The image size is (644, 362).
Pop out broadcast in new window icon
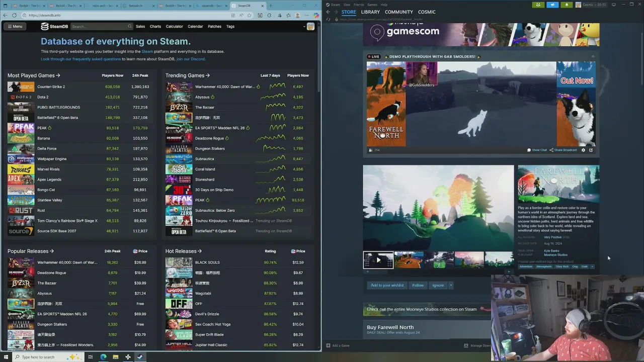point(591,150)
